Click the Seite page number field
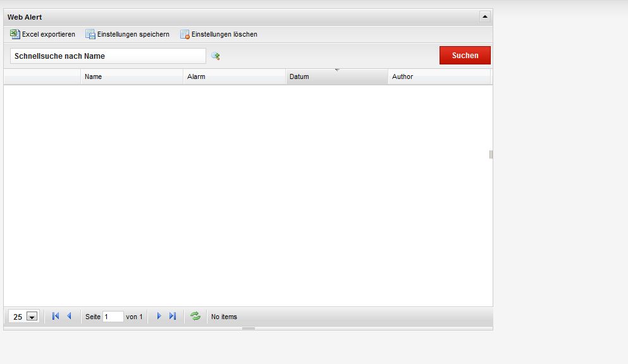 click(113, 317)
